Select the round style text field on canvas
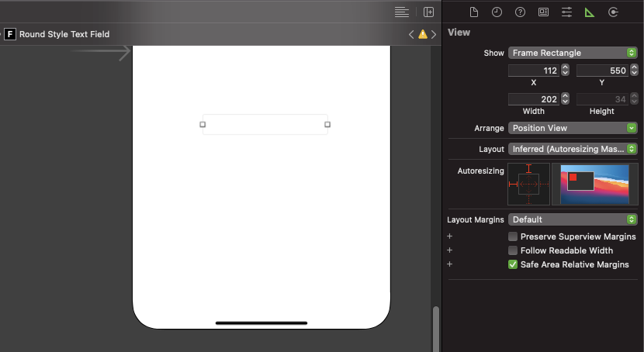Image resolution: width=644 pixels, height=352 pixels. (265, 124)
